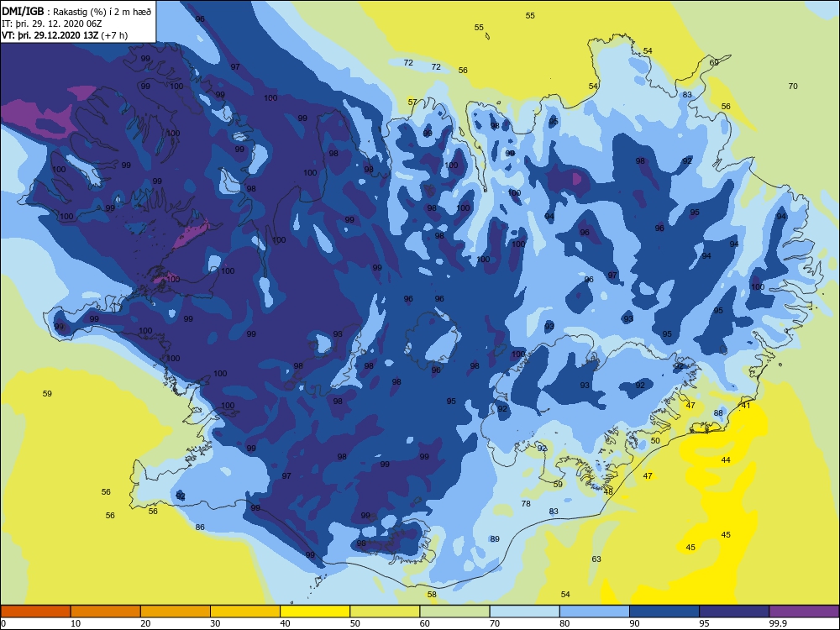Select the 30–40 amber legend swatch
Screen dimensions: 840x630
click(x=245, y=612)
